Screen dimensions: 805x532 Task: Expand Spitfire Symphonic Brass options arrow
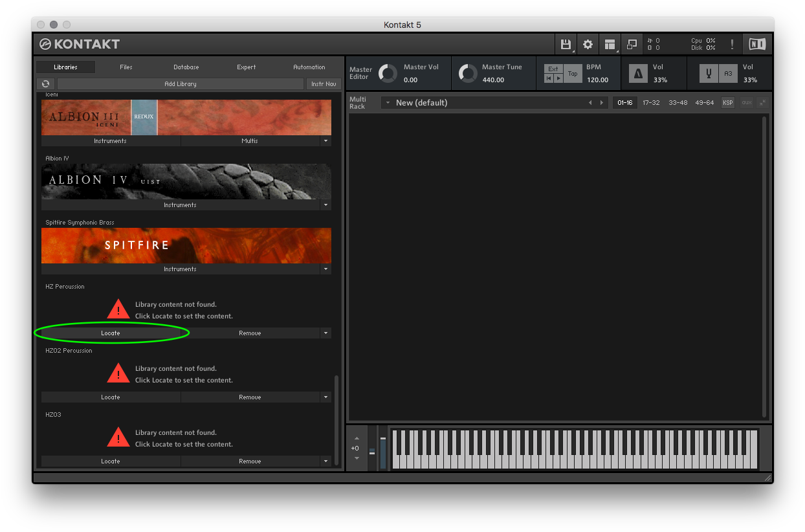click(x=325, y=269)
